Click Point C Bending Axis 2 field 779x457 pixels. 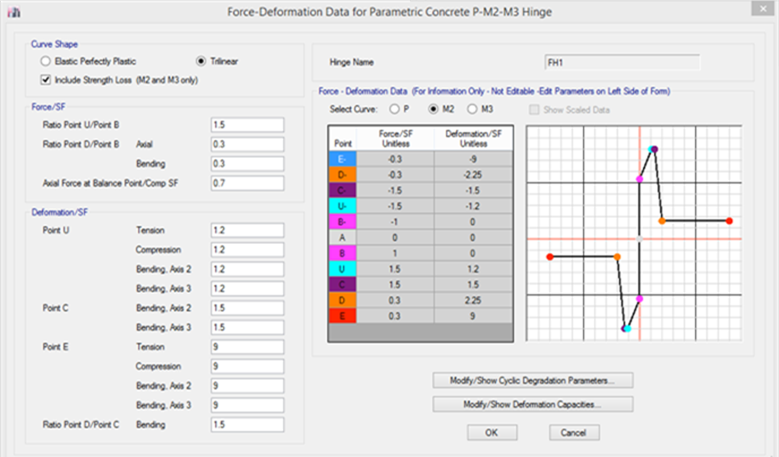pyautogui.click(x=247, y=307)
